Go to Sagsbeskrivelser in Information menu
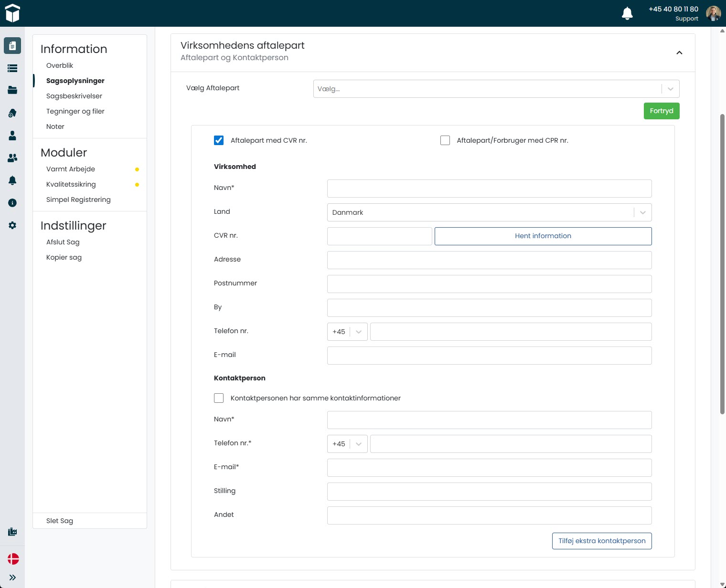Screen dimensions: 726x588 (74, 96)
